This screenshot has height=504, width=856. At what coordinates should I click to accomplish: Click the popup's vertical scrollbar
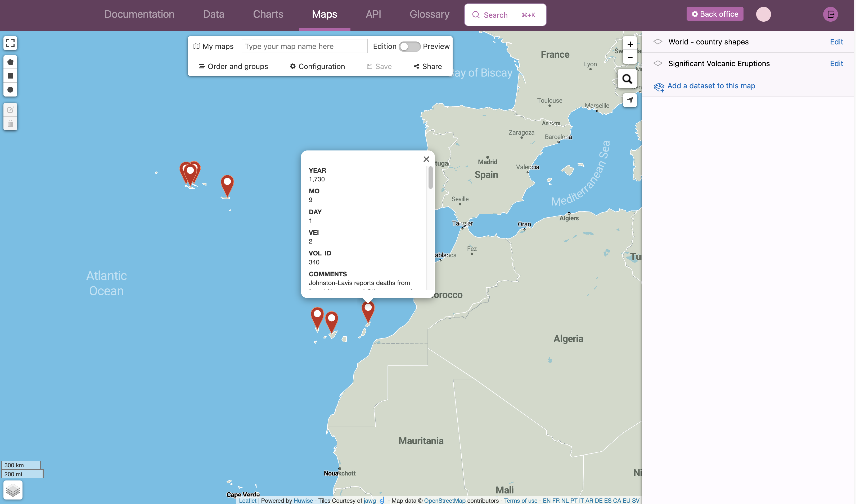tap(430, 178)
